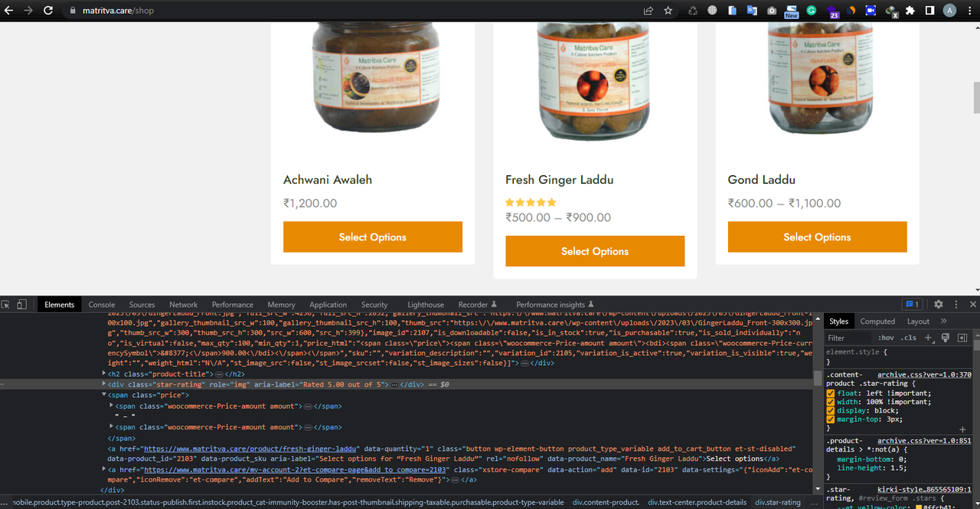Click the browser back arrow
Image resolution: width=980 pixels, height=509 pixels.
(x=9, y=11)
